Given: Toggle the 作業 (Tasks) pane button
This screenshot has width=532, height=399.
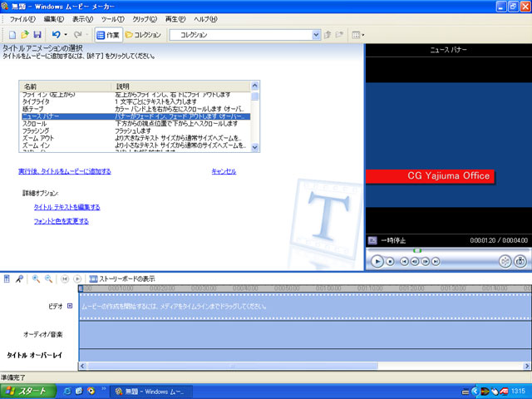Looking at the screenshot, I should pyautogui.click(x=107, y=35).
